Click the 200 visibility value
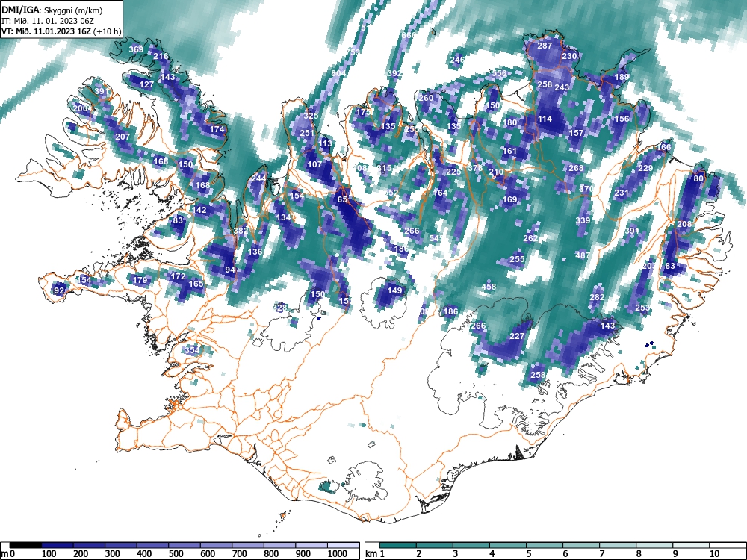This screenshot has height=560, width=747. tap(81, 108)
